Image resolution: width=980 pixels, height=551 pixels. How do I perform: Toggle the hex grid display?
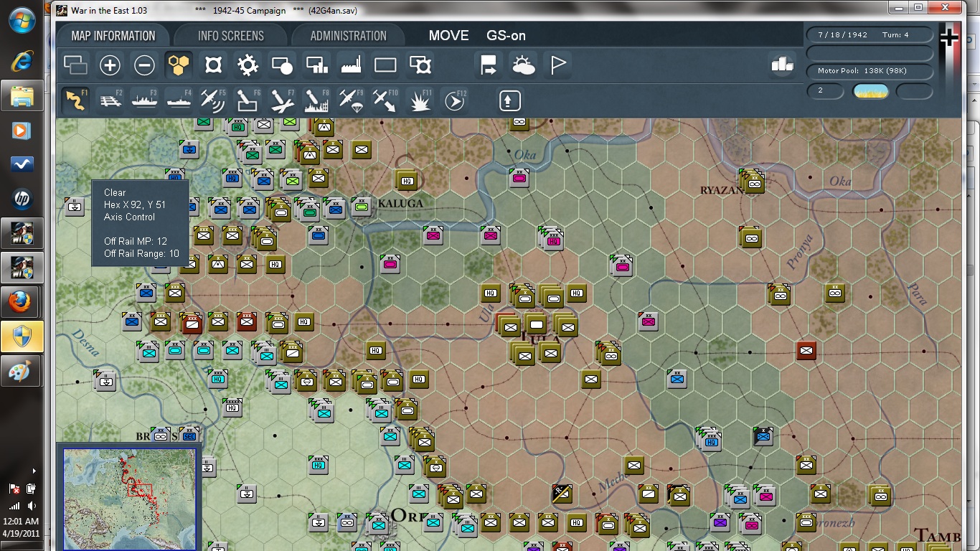click(x=179, y=66)
